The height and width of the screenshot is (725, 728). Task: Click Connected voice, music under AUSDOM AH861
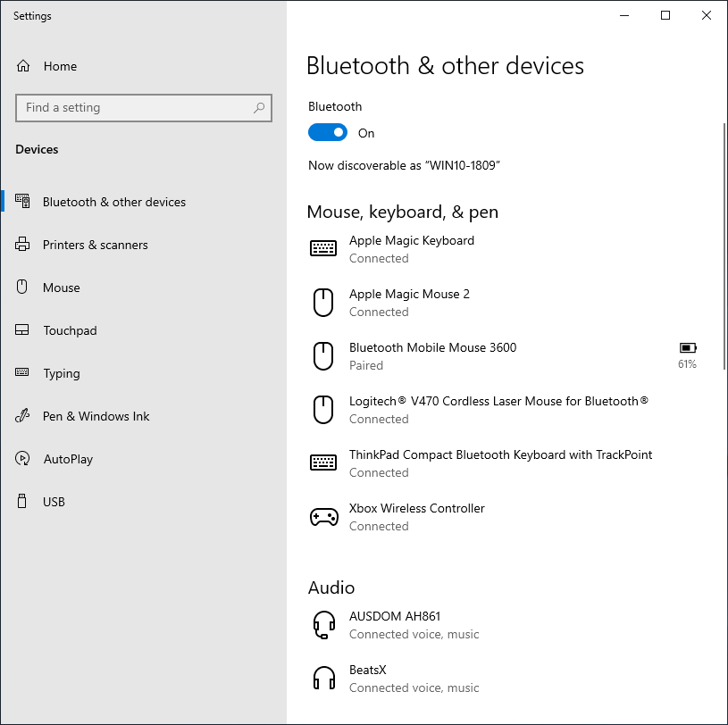(414, 634)
